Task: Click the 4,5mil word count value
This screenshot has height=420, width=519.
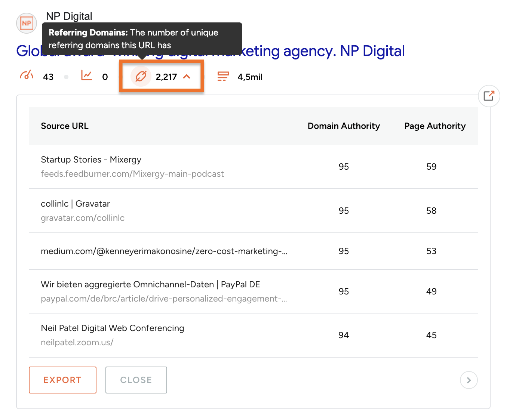Action: pos(250,77)
